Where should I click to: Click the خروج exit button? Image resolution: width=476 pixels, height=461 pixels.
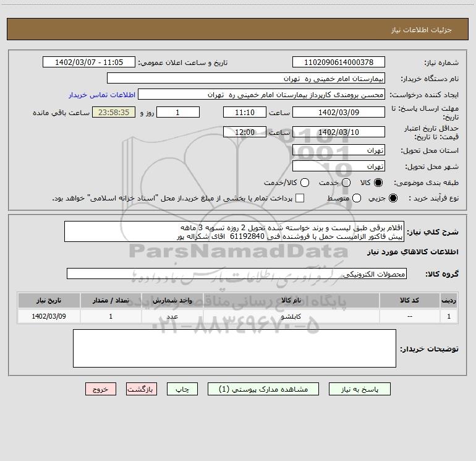pyautogui.click(x=101, y=389)
